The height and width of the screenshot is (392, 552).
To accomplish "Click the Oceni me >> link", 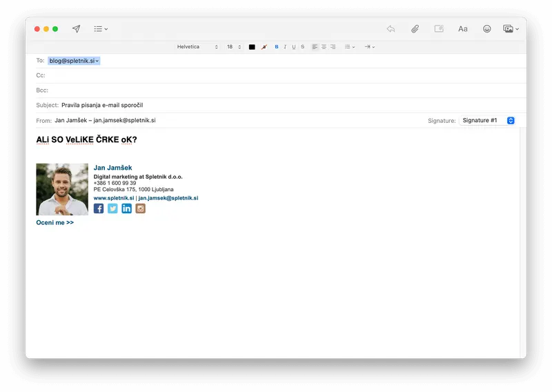I will [x=55, y=223].
